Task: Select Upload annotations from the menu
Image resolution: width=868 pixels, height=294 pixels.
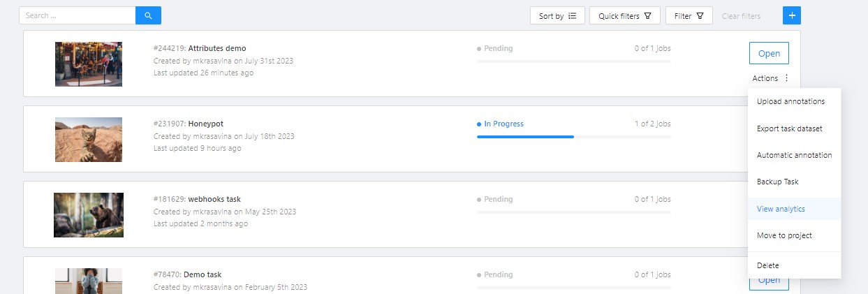Action: tap(794, 101)
